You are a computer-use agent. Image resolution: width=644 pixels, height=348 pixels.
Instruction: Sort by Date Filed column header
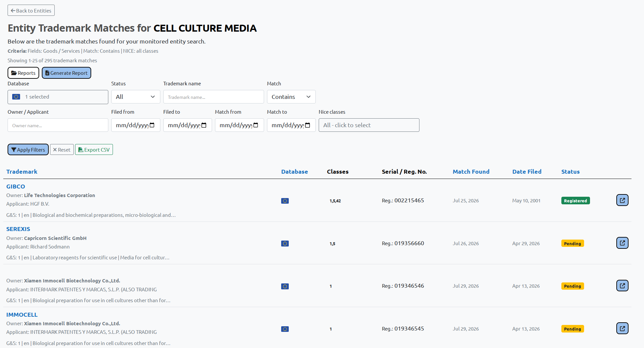pyautogui.click(x=527, y=172)
